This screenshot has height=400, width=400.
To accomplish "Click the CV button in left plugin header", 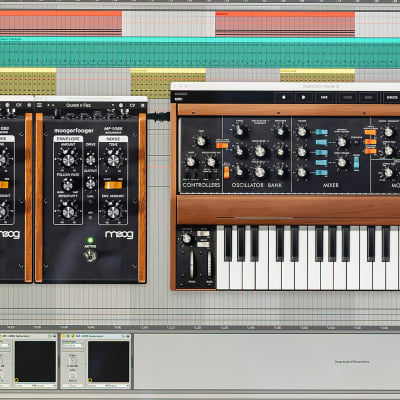I will (19, 105).
